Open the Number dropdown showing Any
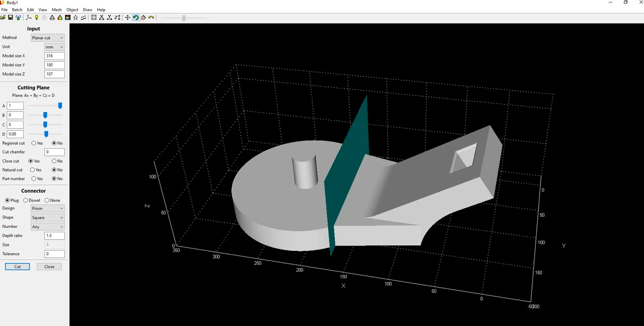 pos(47,227)
